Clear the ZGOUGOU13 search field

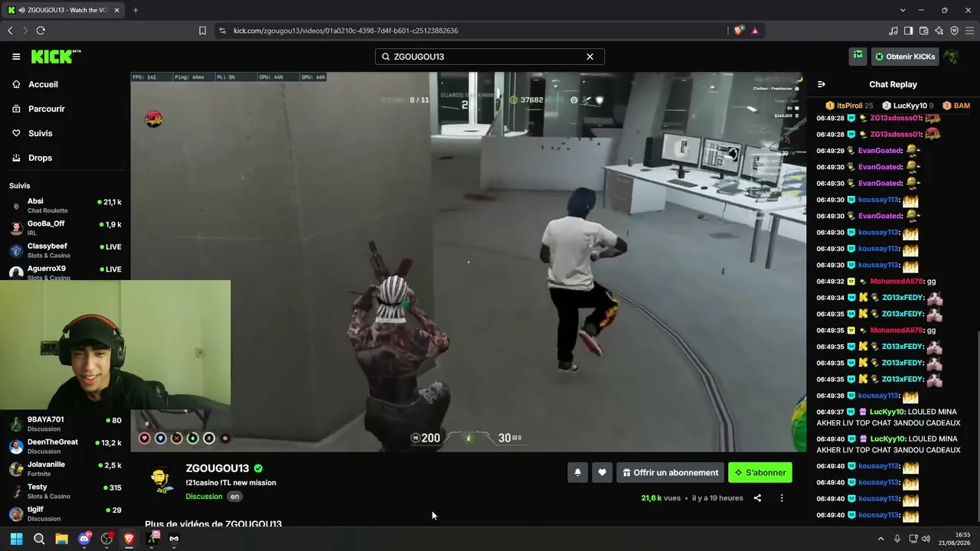click(x=590, y=57)
